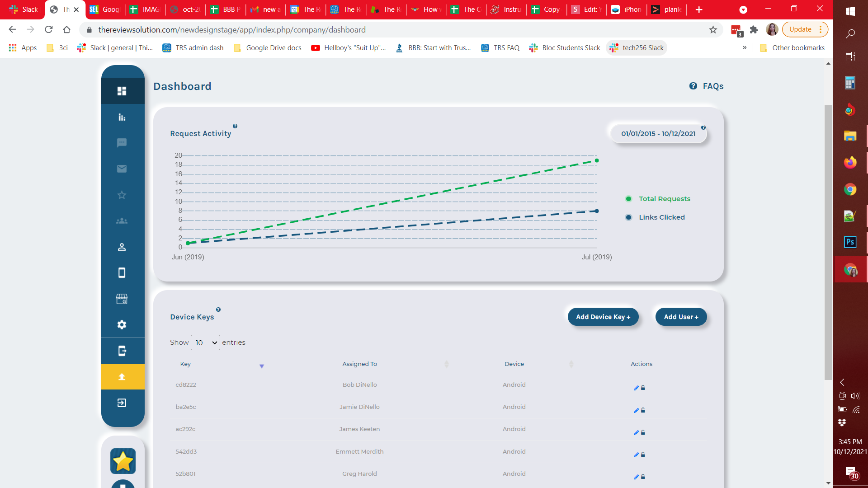The width and height of the screenshot is (868, 488).
Task: Open the date range picker 01/01/2015 - 10/12/2021
Action: (x=658, y=134)
